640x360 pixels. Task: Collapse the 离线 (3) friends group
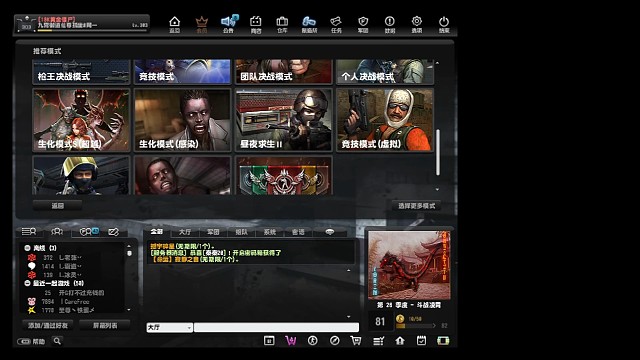coord(27,248)
